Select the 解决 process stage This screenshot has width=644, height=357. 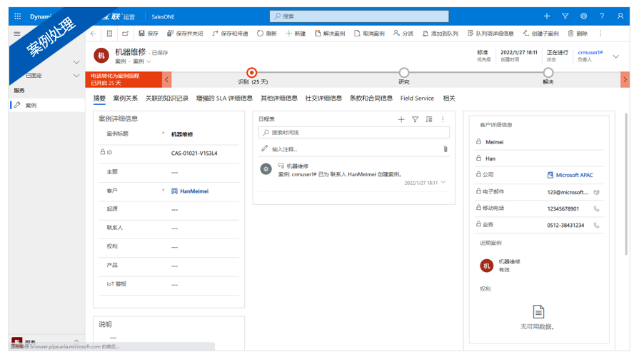tap(548, 73)
